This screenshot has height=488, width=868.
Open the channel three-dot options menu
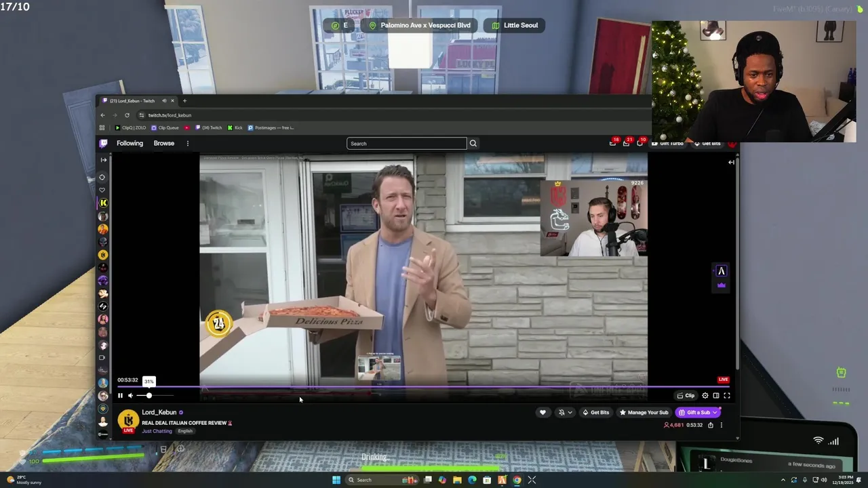tap(722, 425)
